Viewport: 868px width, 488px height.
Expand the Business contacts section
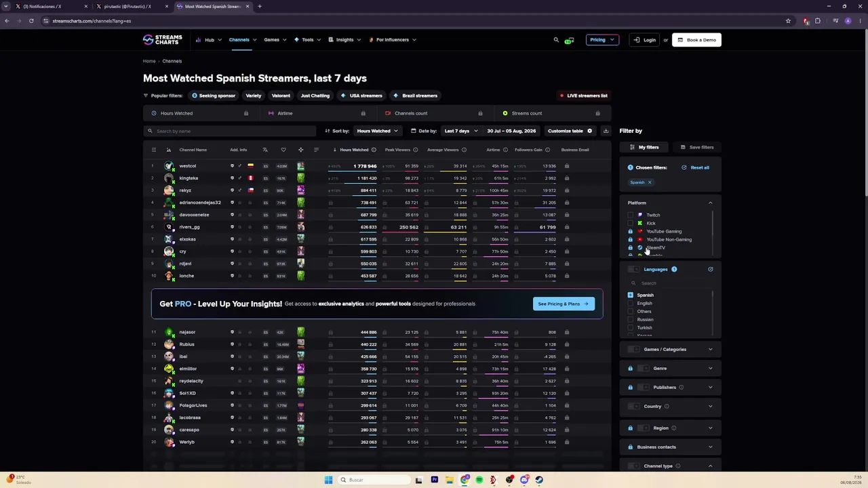pyautogui.click(x=711, y=447)
